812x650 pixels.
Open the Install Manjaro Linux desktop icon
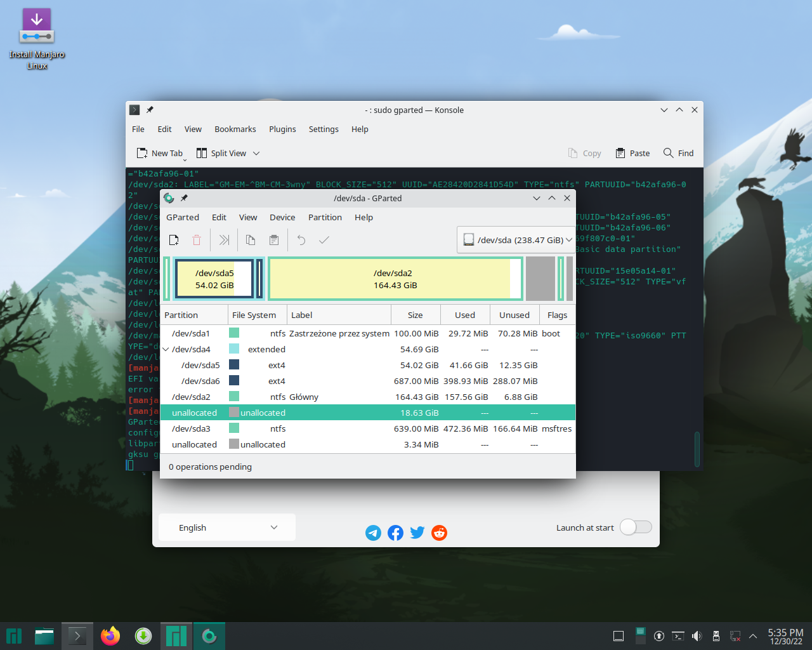point(37,38)
